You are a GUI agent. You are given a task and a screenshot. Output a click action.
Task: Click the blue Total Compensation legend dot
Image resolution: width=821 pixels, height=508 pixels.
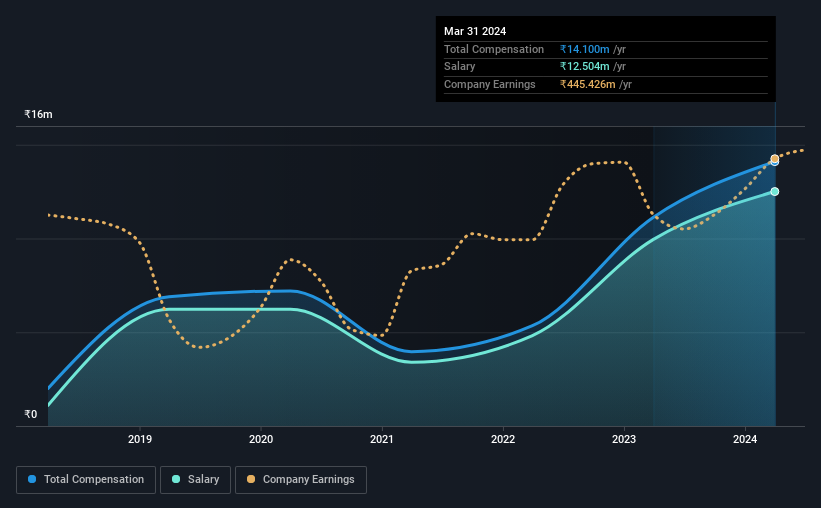pos(32,479)
